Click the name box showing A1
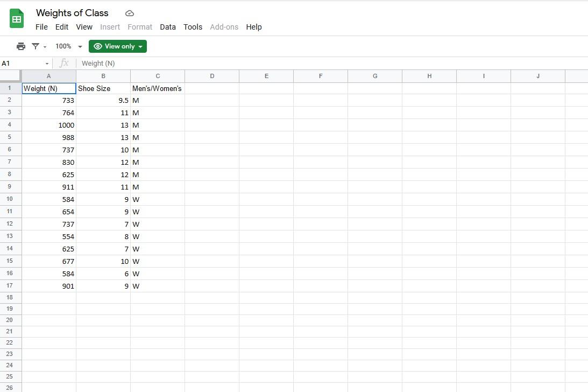This screenshot has height=392, width=588. [x=16, y=63]
